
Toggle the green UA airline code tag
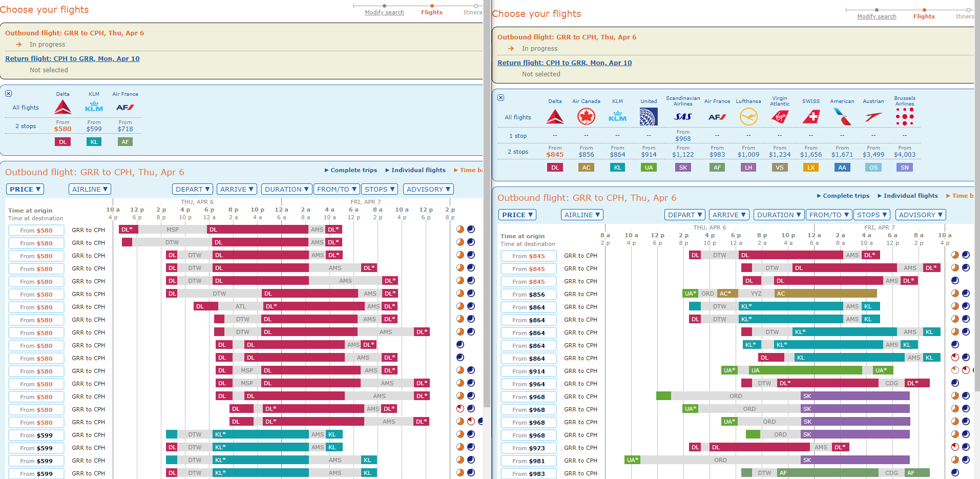click(x=649, y=168)
